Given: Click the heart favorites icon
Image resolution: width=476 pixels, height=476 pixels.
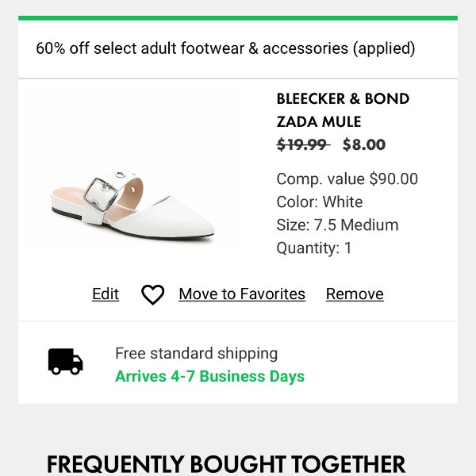Looking at the screenshot, I should [x=152, y=294].
